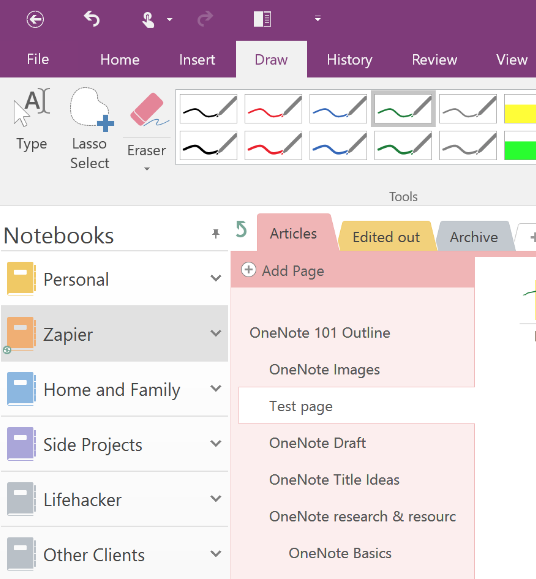Open the OneNote Images subpage
536x579 pixels.
pyautogui.click(x=324, y=370)
